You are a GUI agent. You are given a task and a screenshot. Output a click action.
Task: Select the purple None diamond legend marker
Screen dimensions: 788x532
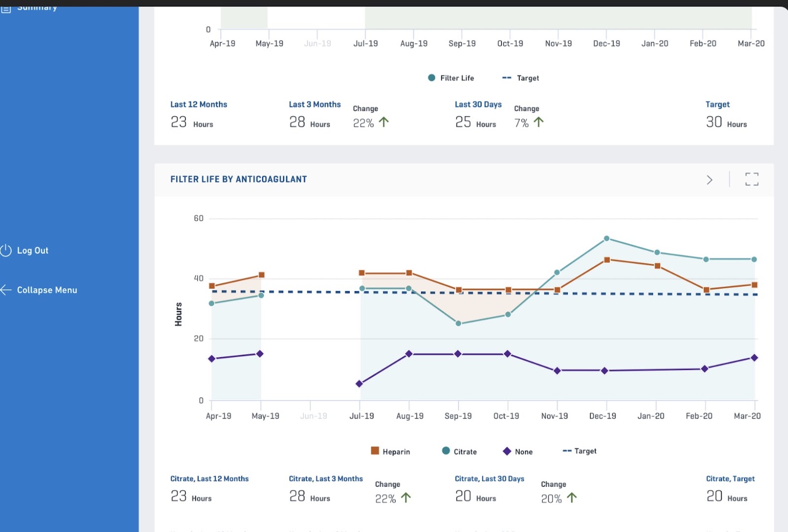coord(507,451)
